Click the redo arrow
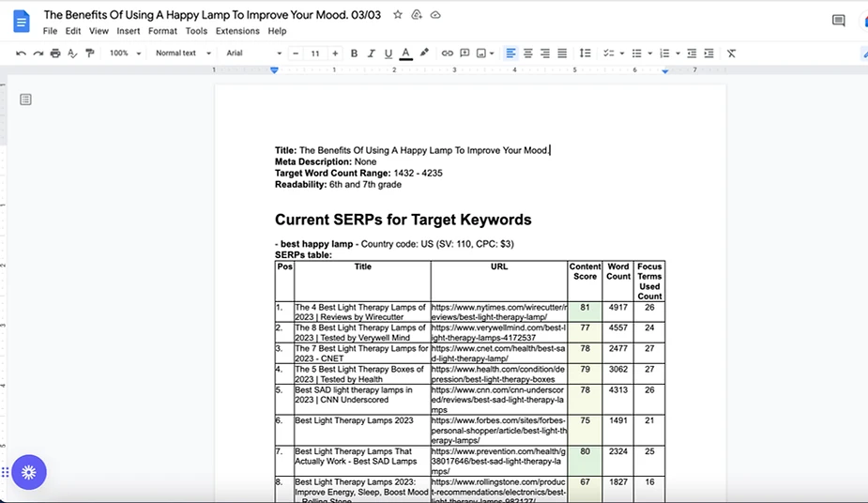The image size is (868, 503). 38,53
